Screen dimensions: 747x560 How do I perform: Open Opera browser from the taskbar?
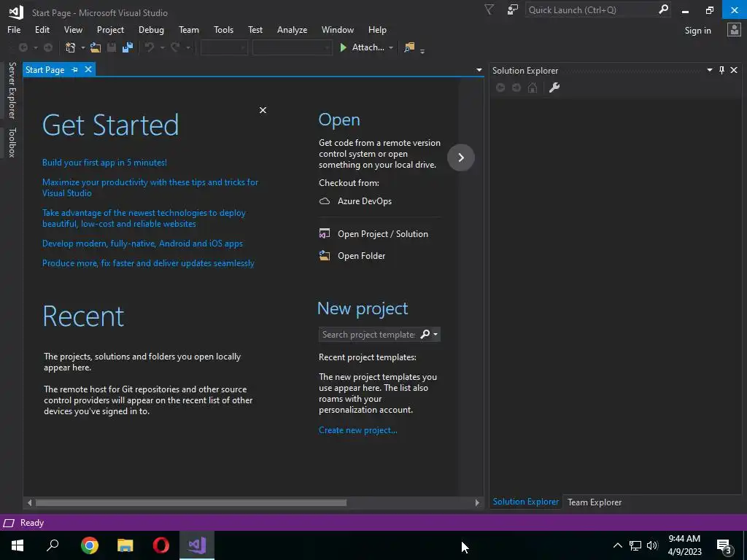point(160,545)
